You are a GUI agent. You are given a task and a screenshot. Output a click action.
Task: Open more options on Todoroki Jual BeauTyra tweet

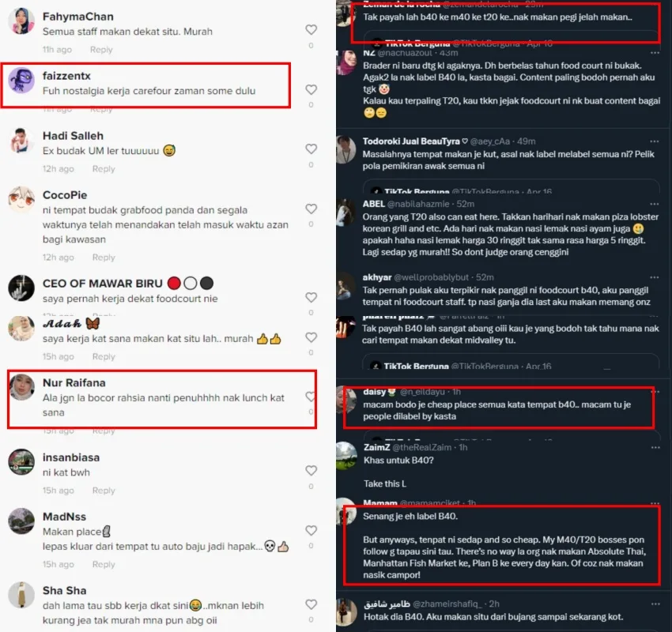[x=655, y=141]
